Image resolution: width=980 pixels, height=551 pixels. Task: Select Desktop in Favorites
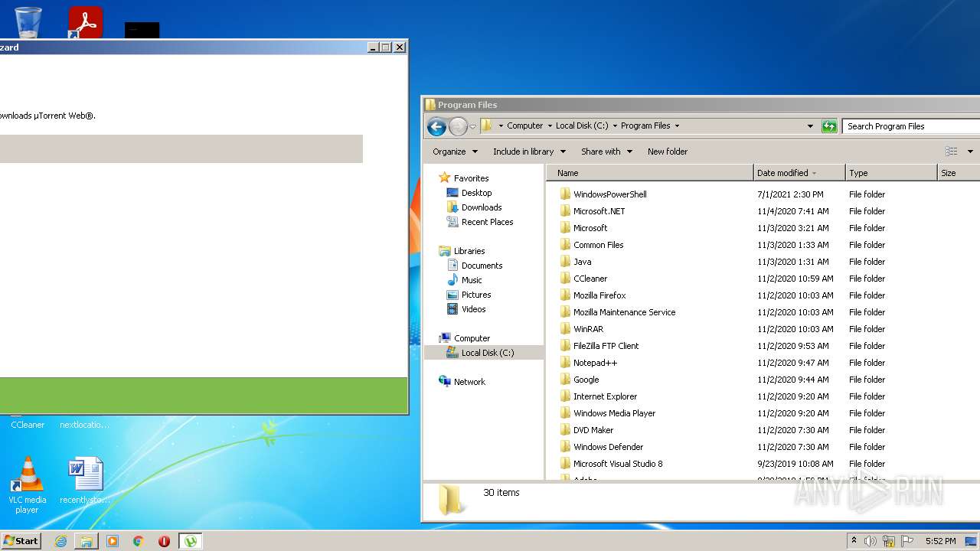tap(476, 193)
